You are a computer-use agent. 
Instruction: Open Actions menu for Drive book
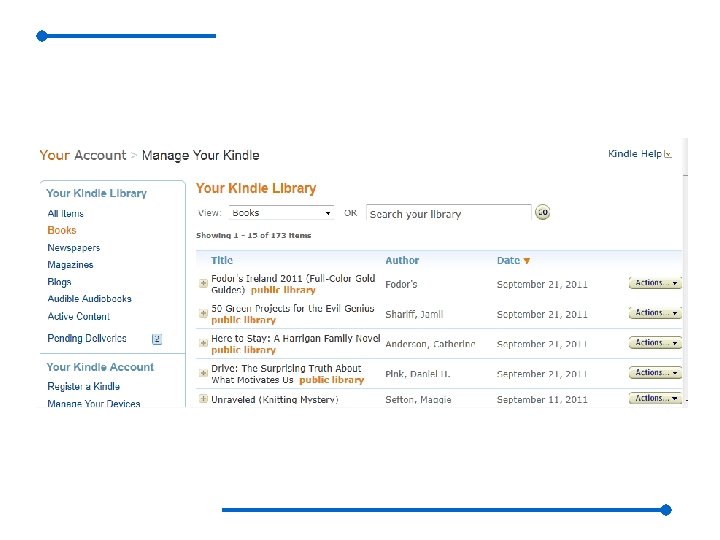655,372
